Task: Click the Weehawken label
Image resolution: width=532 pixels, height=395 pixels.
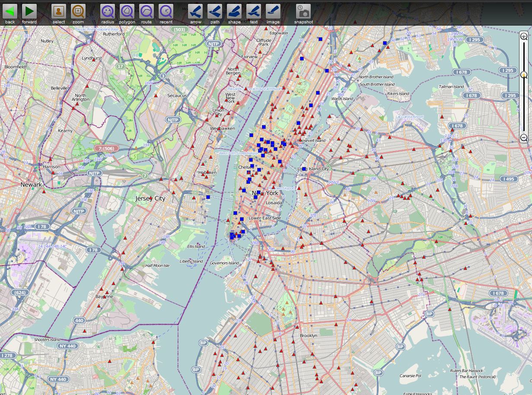Action: [222, 128]
